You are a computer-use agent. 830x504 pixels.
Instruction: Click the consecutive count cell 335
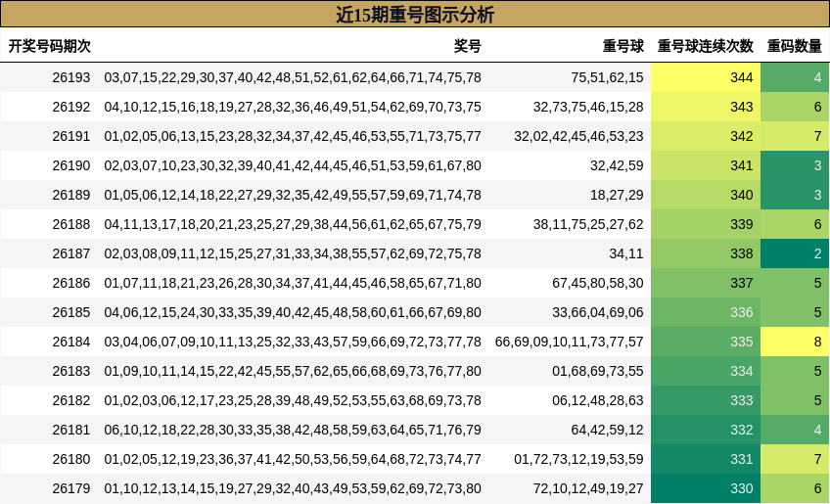click(706, 342)
